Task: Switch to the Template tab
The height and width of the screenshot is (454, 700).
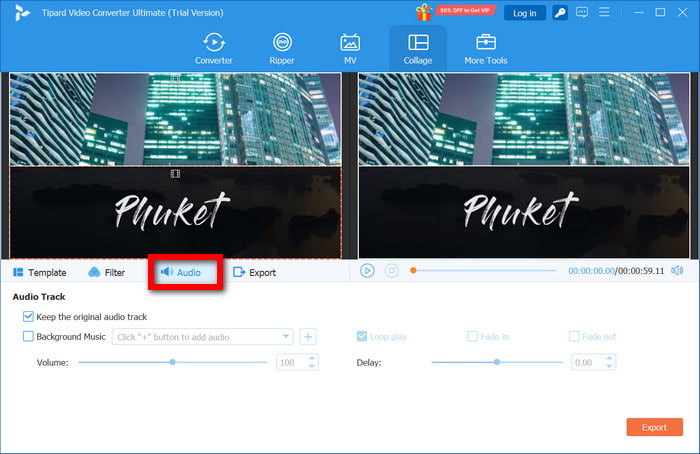Action: pyautogui.click(x=40, y=272)
